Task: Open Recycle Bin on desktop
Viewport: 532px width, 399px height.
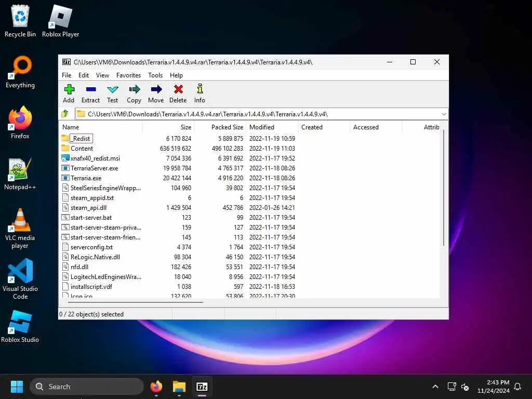Action: pyautogui.click(x=20, y=21)
